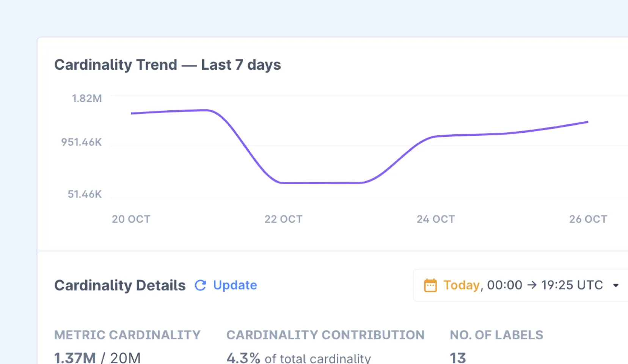Click the Today label in date picker

[x=462, y=285]
